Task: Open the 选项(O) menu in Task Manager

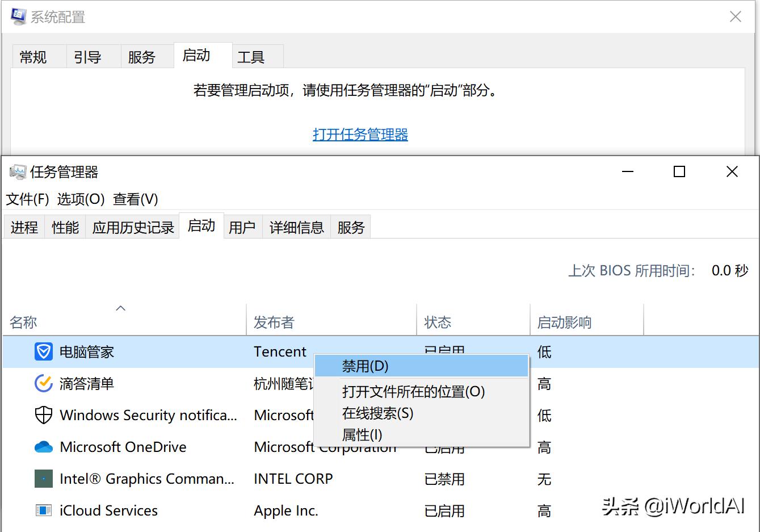Action: coord(81,199)
